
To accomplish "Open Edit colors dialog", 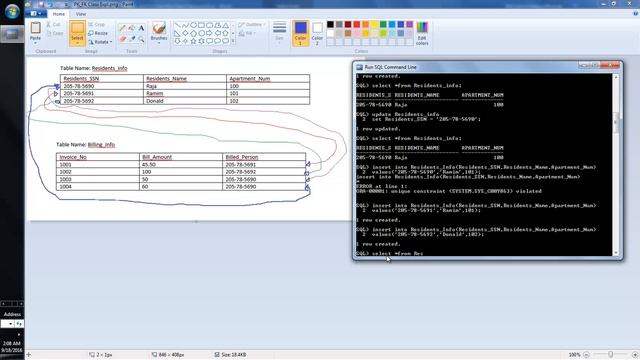I will (422, 33).
